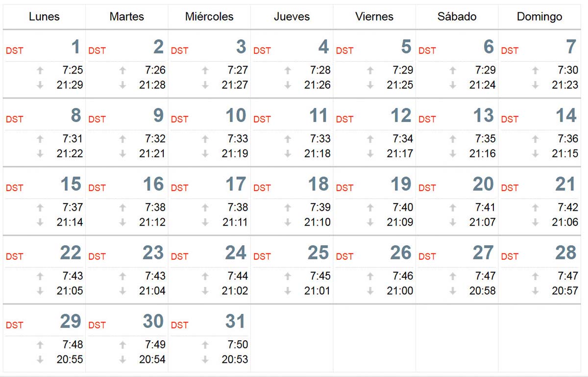Click the sunset arrow icon on day 25
This screenshot has width=588, height=377.
[x=288, y=291]
